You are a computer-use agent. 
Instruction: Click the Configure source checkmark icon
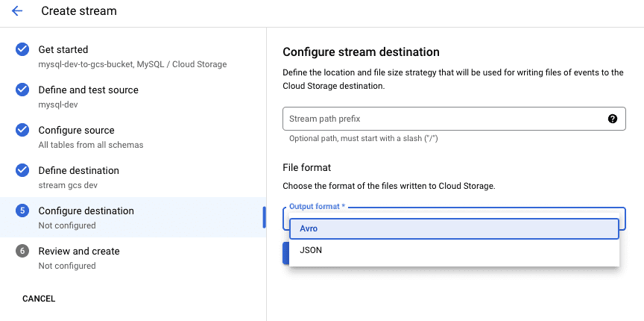(22, 130)
